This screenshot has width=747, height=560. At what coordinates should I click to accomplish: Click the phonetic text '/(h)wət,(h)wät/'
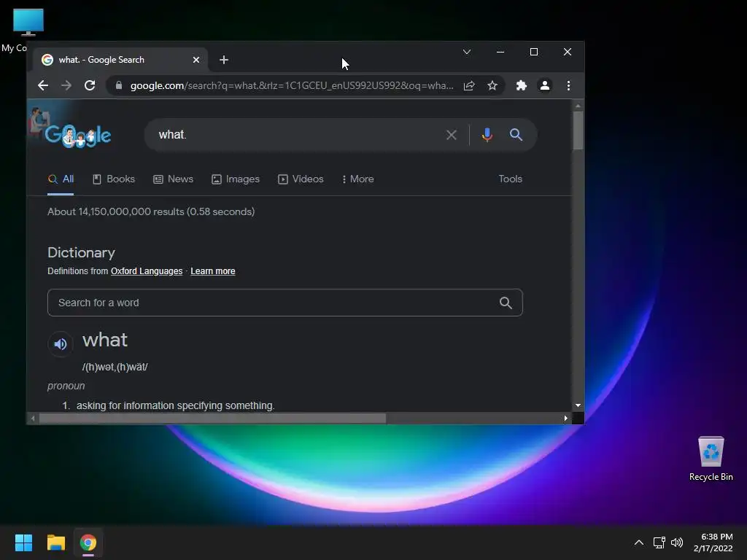pos(115,367)
